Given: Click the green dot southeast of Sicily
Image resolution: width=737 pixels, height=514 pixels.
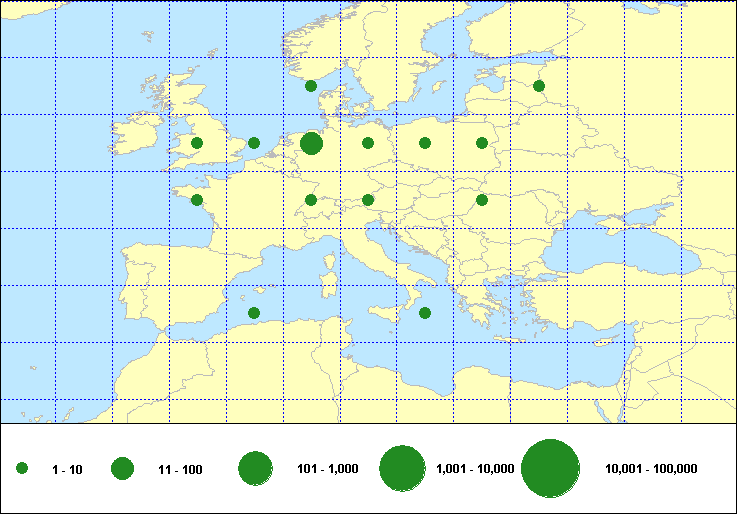Looking at the screenshot, I should 425,313.
